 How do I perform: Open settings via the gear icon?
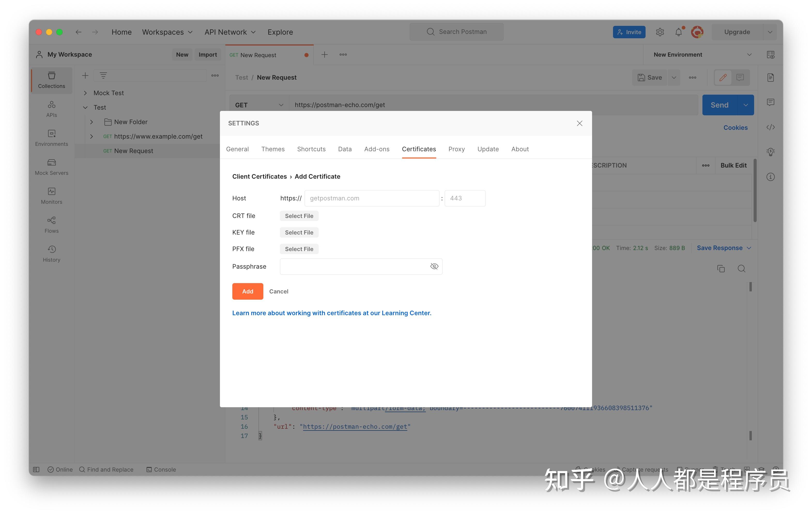pyautogui.click(x=660, y=32)
